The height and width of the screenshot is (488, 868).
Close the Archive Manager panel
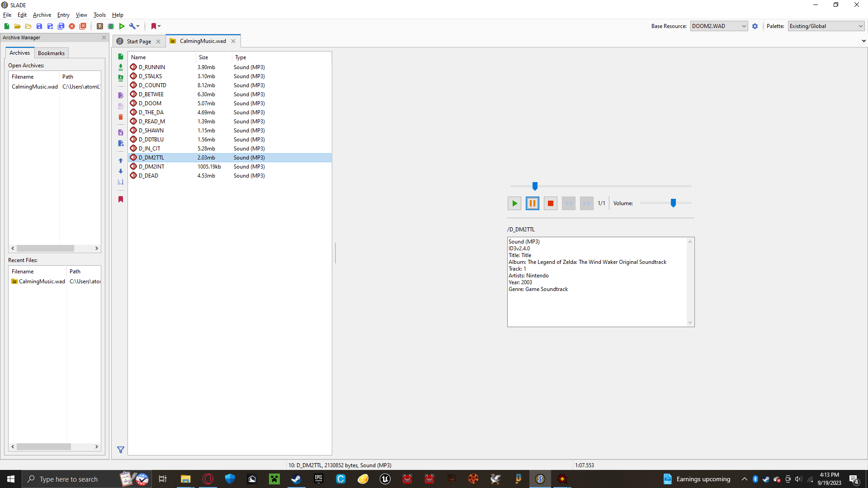coord(104,38)
